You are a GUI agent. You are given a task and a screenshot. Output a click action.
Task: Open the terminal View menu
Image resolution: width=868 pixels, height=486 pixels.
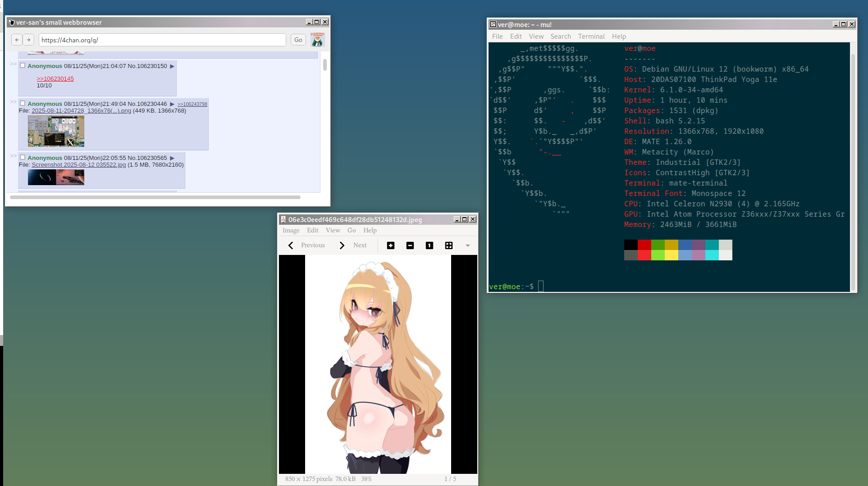[536, 36]
